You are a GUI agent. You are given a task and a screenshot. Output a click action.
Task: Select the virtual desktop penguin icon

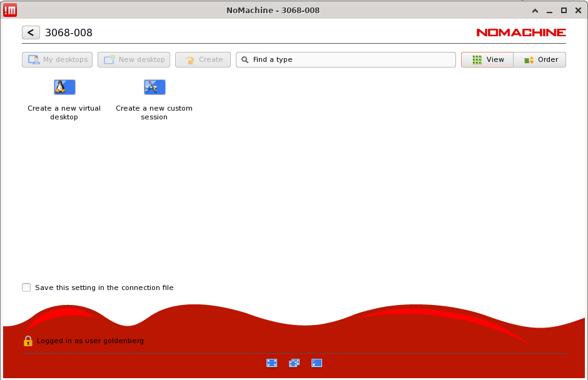point(64,87)
